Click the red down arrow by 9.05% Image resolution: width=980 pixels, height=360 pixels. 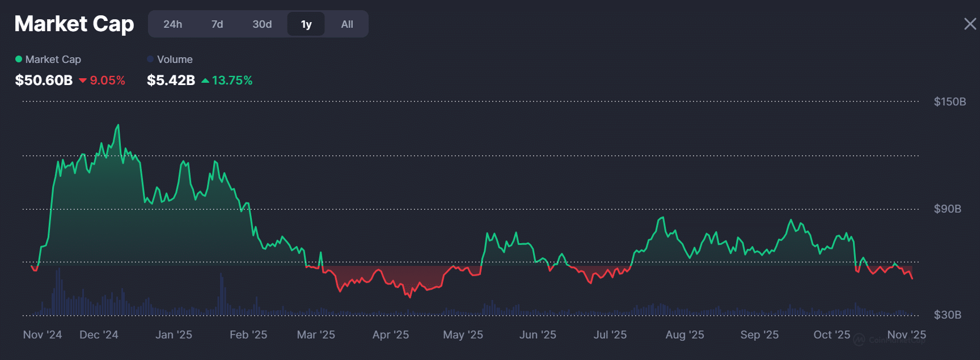pyautogui.click(x=83, y=81)
